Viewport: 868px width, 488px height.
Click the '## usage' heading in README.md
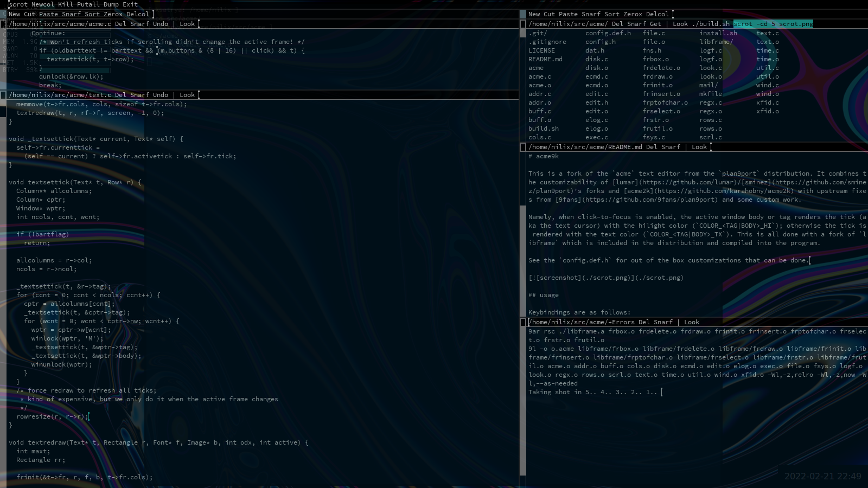(544, 295)
